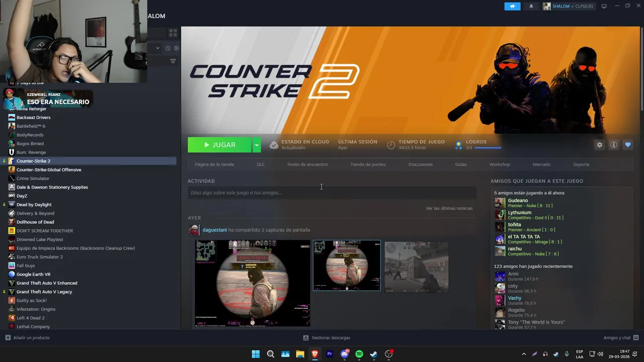Image resolution: width=644 pixels, height=362 pixels.
Task: Open friend el TA TA TA TA
Action: point(528,239)
